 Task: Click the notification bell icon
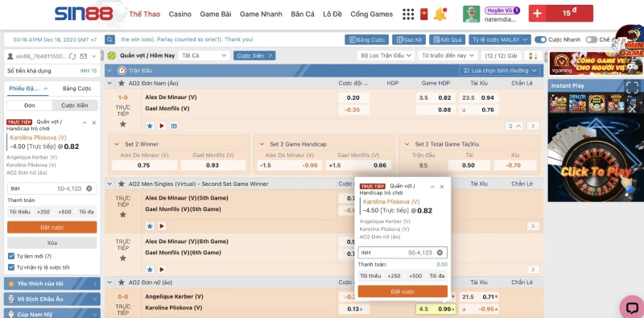tap(440, 14)
